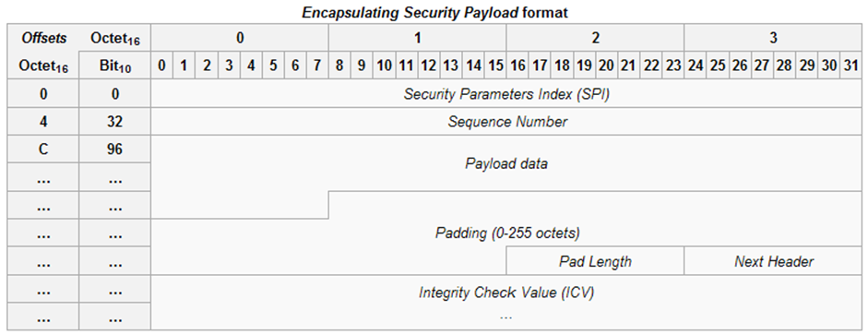Click bit column header 16
Viewport: 868px width, 335px height.
point(517,66)
